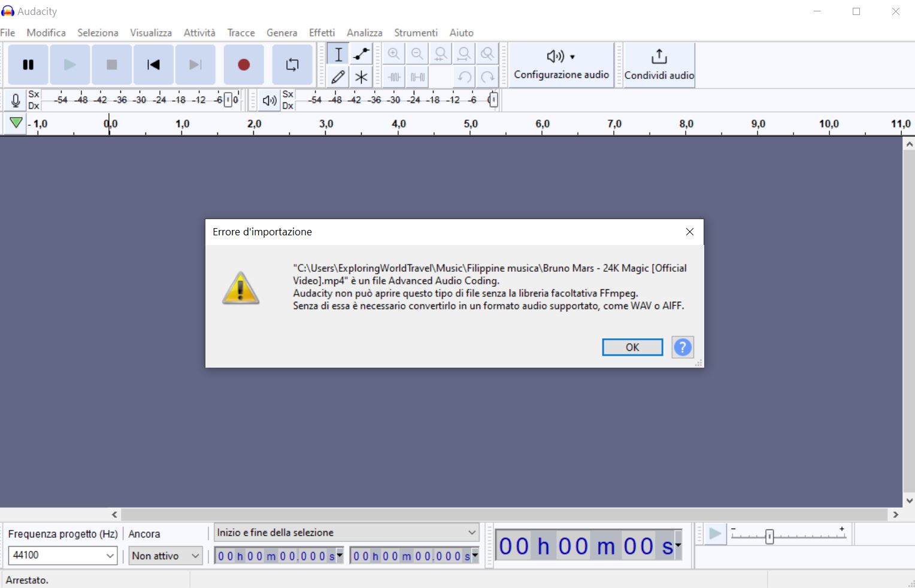
Task: Click Silence audio selection icon
Action: click(x=417, y=77)
